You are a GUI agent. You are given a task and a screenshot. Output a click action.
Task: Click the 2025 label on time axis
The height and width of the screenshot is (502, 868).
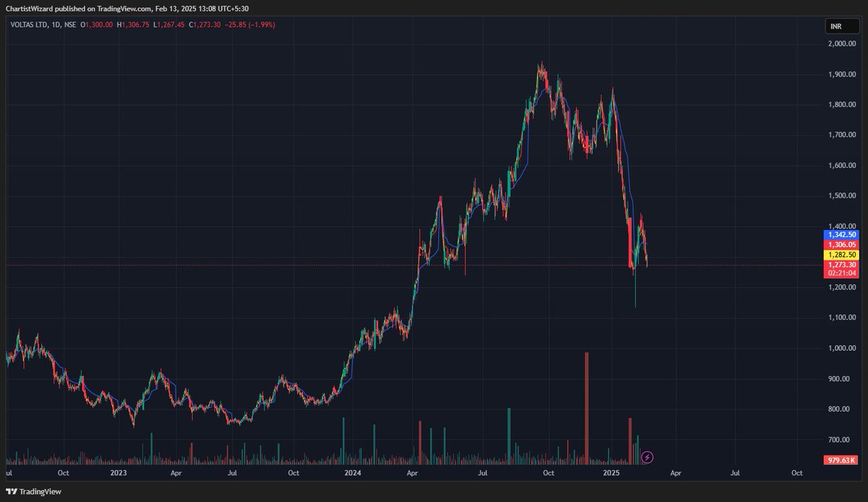tap(612, 474)
